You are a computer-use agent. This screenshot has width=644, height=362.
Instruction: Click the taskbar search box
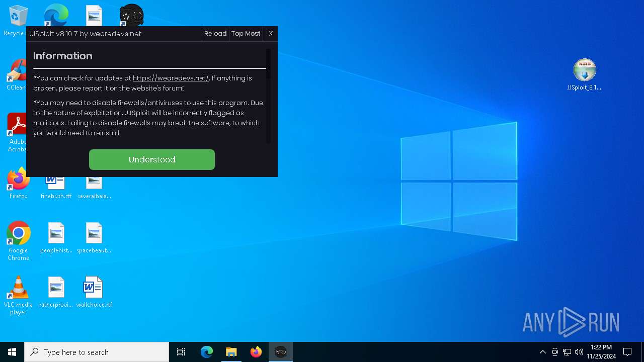[x=97, y=352]
